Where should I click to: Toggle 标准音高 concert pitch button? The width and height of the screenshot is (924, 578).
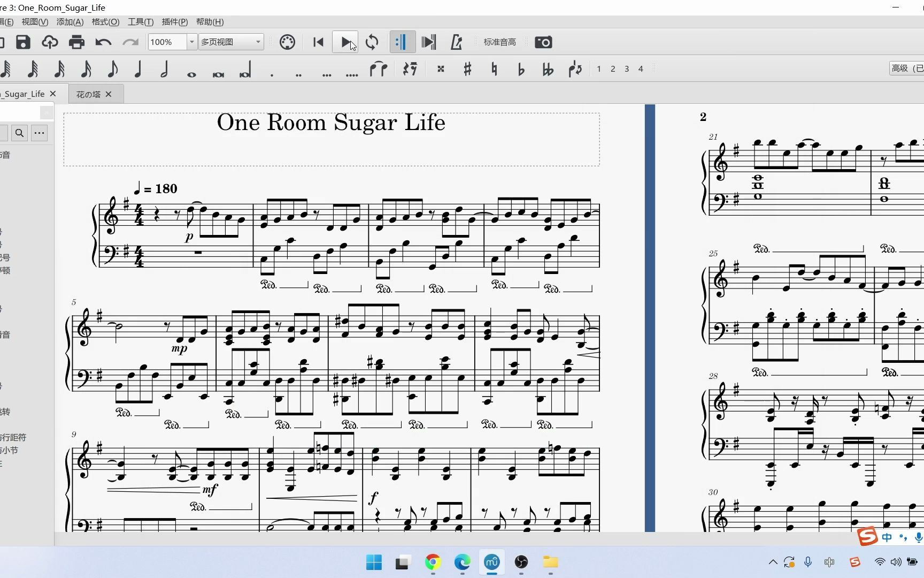[500, 42]
